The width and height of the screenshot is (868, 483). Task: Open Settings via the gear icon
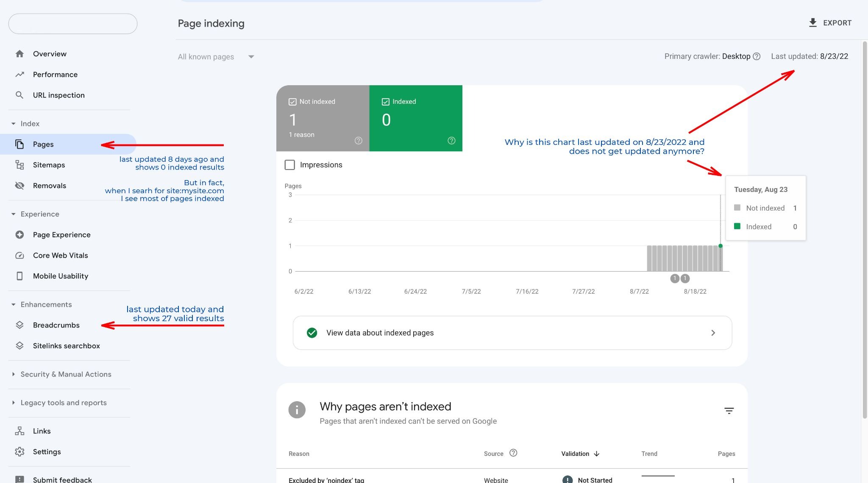(x=19, y=452)
